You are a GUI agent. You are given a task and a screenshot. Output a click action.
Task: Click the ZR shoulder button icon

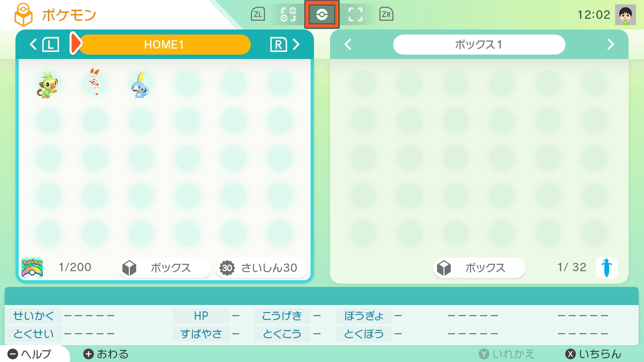click(x=386, y=14)
